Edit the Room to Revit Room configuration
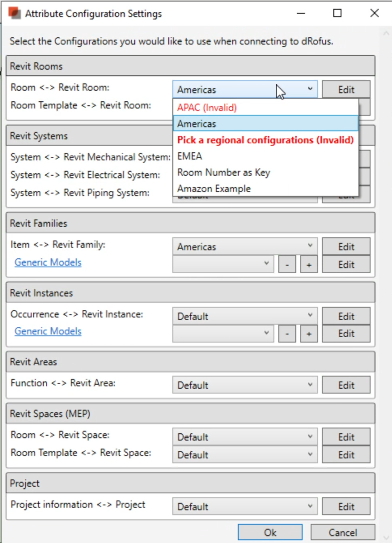Screen dimensions: 392x543 (x=346, y=89)
